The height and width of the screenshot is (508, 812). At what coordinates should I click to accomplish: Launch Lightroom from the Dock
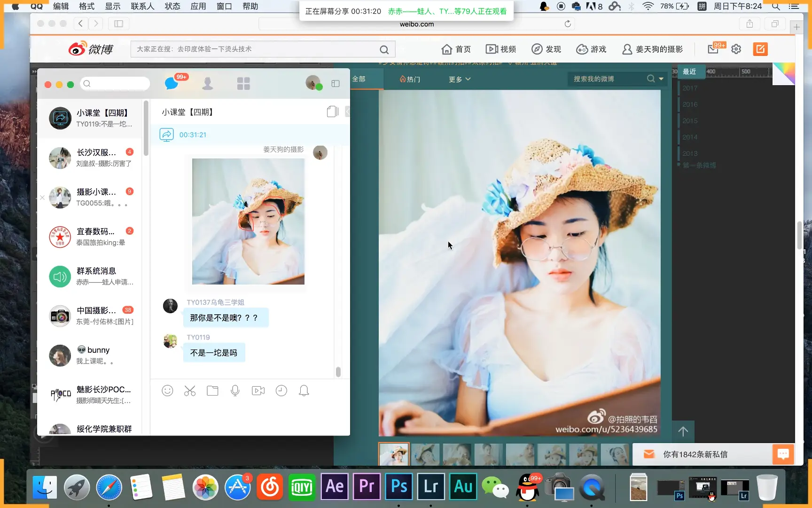pos(431,486)
